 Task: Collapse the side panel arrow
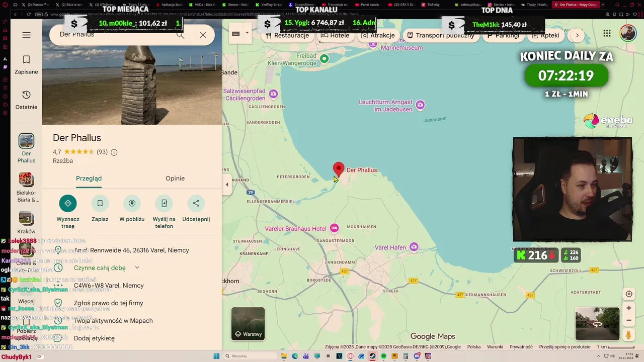[227, 185]
